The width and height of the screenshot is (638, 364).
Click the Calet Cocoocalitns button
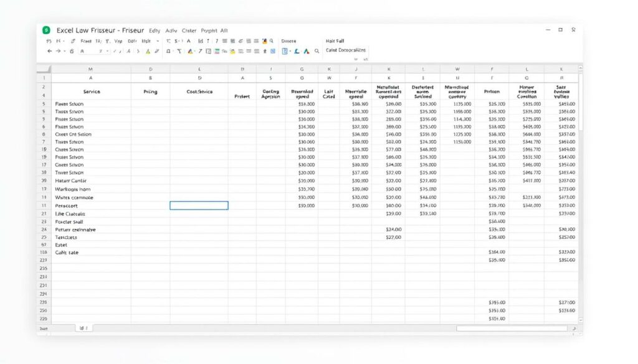346,50
